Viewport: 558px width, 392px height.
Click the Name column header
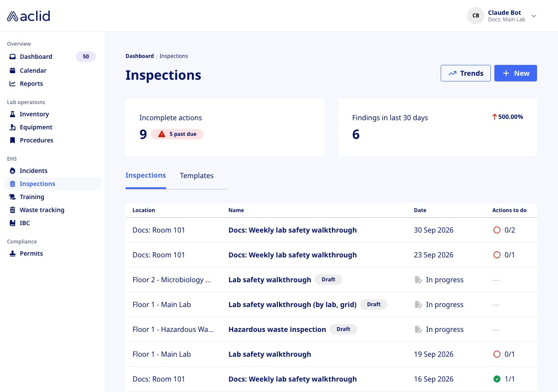[x=236, y=210]
